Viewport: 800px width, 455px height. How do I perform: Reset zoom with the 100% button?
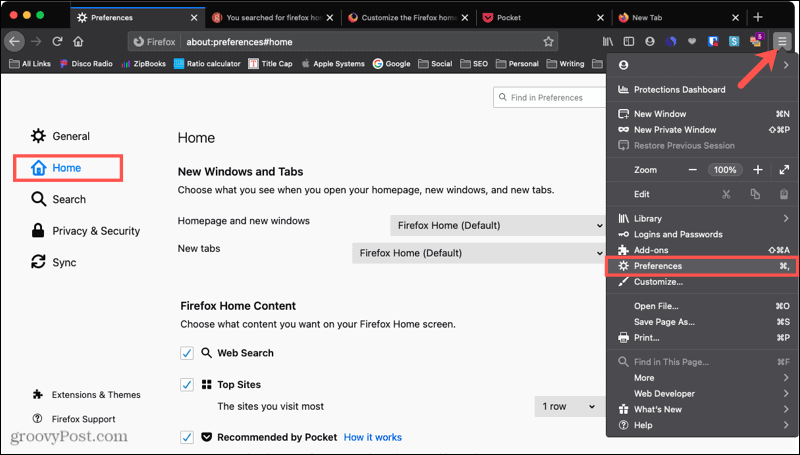tap(725, 170)
